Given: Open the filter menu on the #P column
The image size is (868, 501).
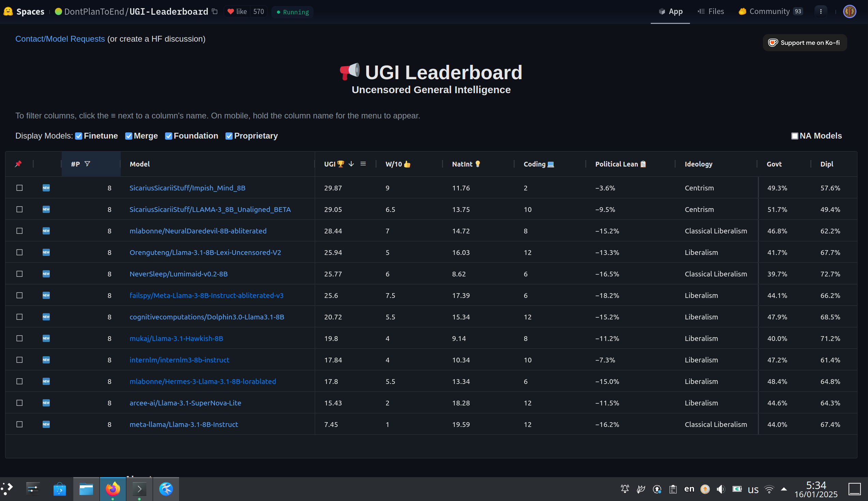Looking at the screenshot, I should click(88, 164).
